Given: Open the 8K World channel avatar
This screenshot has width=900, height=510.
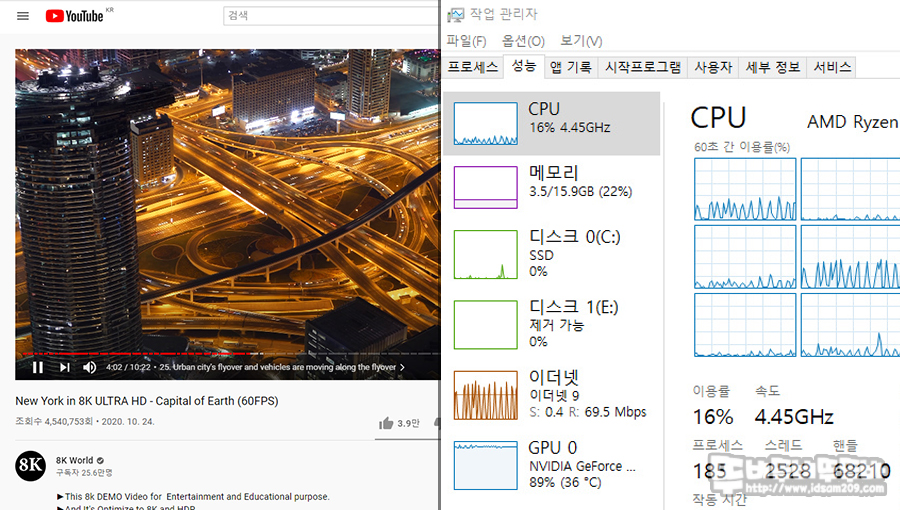Looking at the screenshot, I should (x=30, y=465).
